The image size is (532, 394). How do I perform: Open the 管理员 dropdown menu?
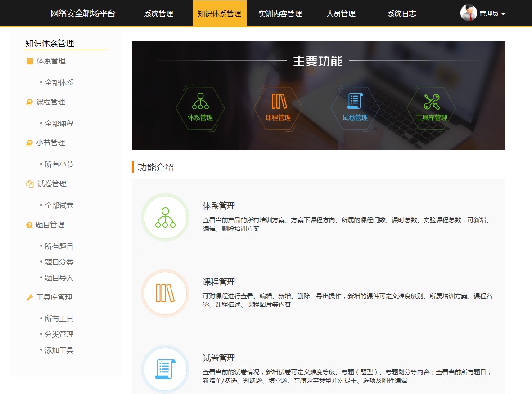coord(492,13)
